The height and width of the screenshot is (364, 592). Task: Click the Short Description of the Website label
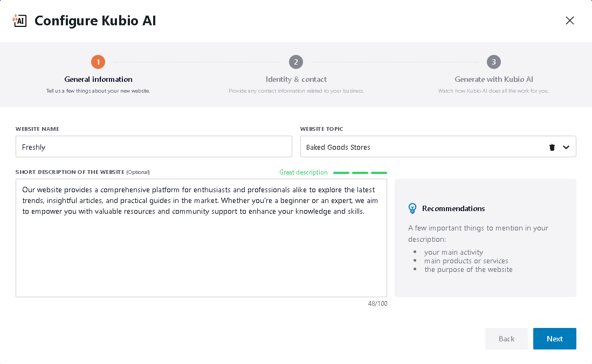pos(70,172)
